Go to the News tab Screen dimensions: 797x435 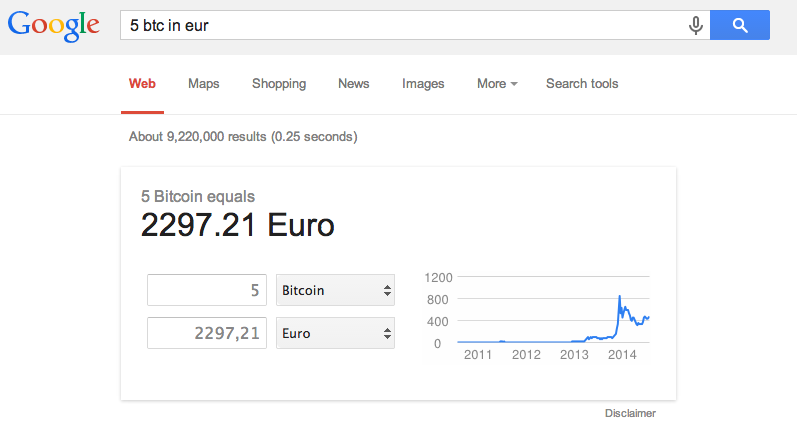coord(353,84)
